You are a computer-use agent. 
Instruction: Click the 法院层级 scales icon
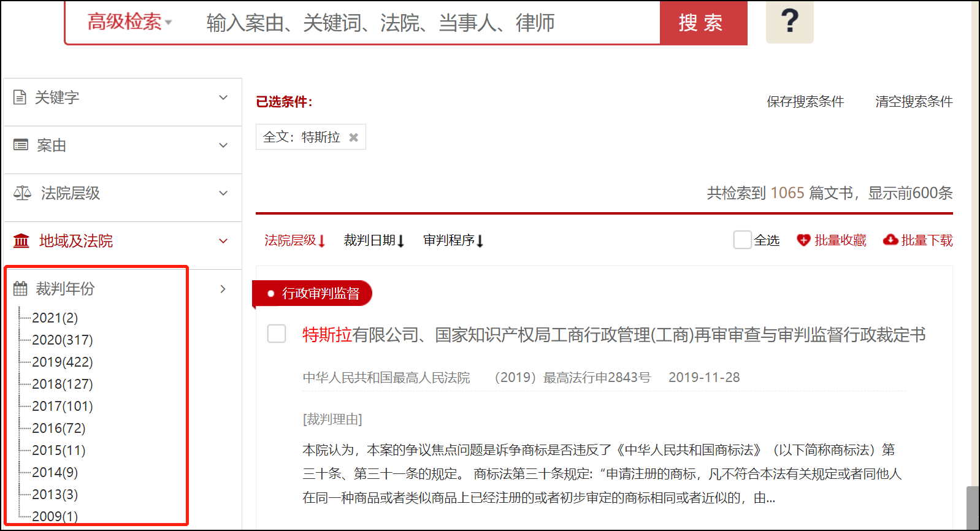(22, 193)
